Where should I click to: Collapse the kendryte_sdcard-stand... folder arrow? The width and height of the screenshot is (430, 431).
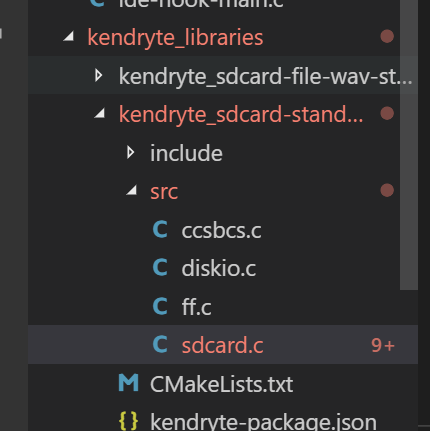(x=100, y=113)
